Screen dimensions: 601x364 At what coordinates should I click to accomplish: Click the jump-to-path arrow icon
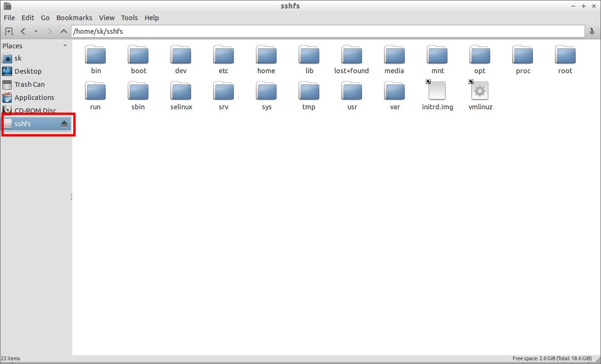(592, 31)
